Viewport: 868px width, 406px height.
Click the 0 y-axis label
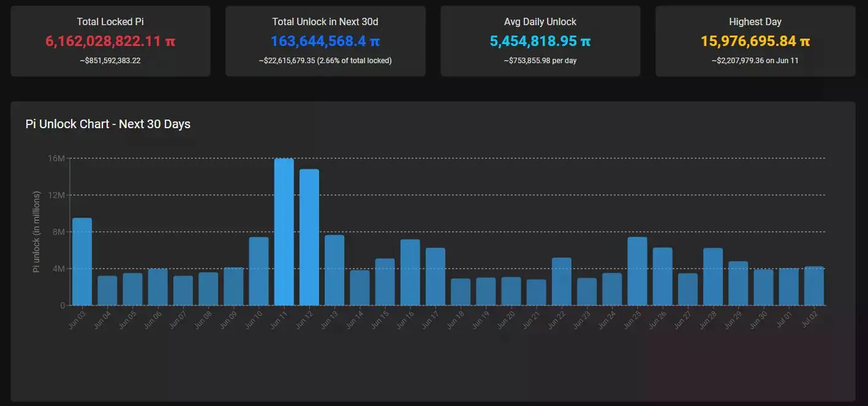tap(62, 305)
